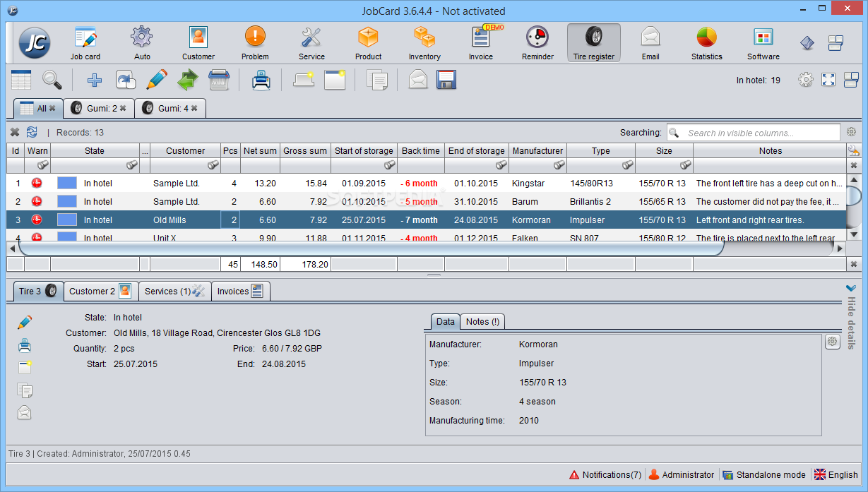Switch to the Gumi: 2 tab

(97, 108)
